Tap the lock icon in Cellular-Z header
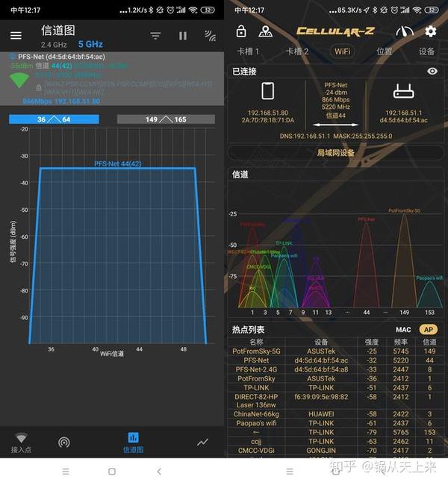Image resolution: width=448 pixels, height=485 pixels. pos(241,31)
